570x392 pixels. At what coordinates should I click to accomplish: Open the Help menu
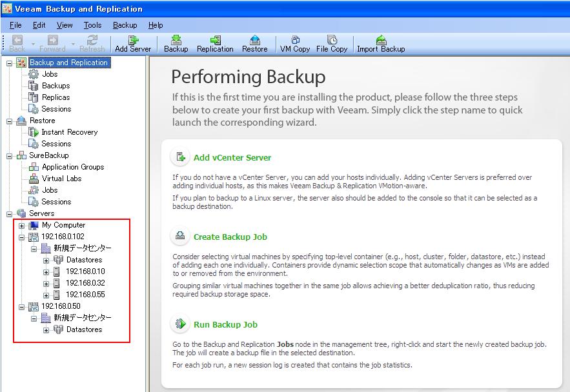coord(156,25)
